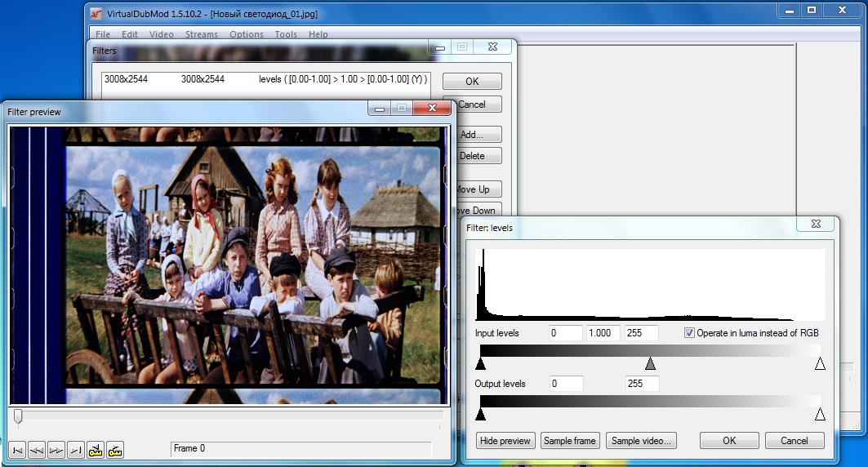Open the Streams menu
Viewport: 868px width, 467px height.
201,34
